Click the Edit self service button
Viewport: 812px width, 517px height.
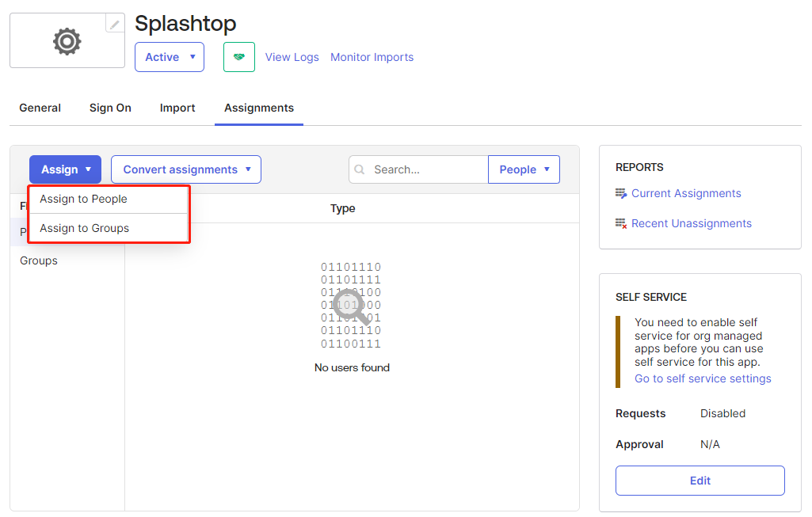click(700, 481)
